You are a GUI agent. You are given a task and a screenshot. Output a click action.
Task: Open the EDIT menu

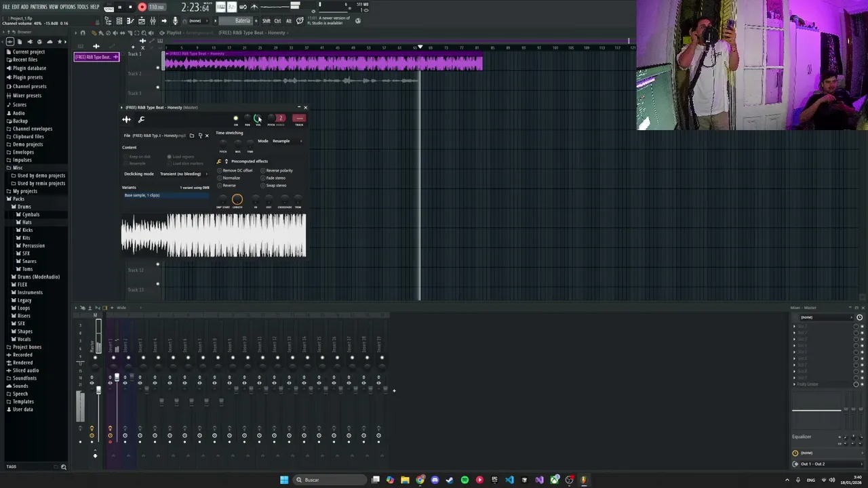16,7
